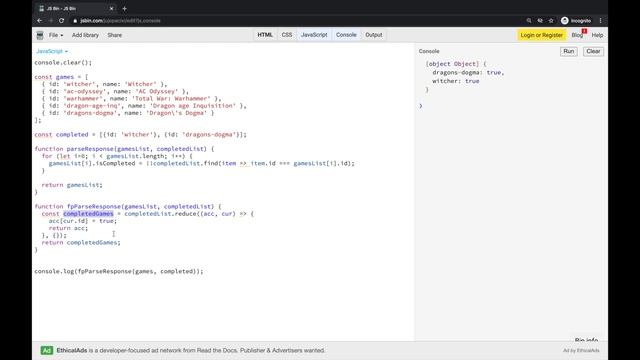Open the Help link

click(597, 35)
